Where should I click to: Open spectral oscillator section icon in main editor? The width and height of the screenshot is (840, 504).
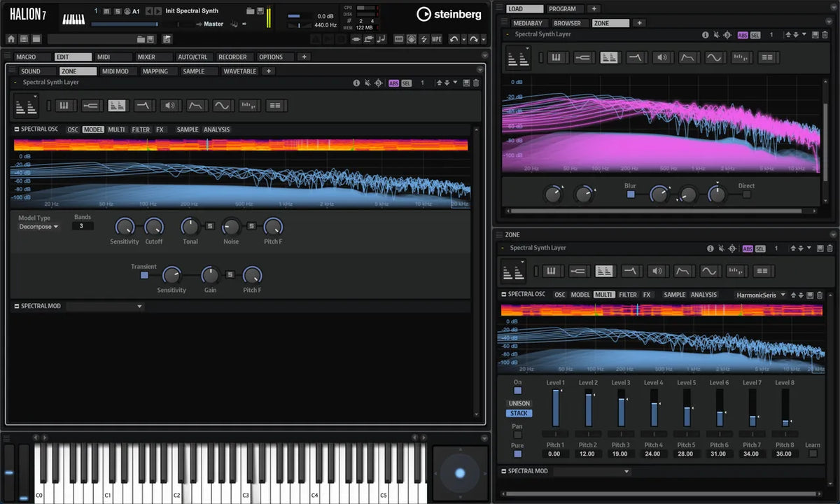click(x=117, y=106)
